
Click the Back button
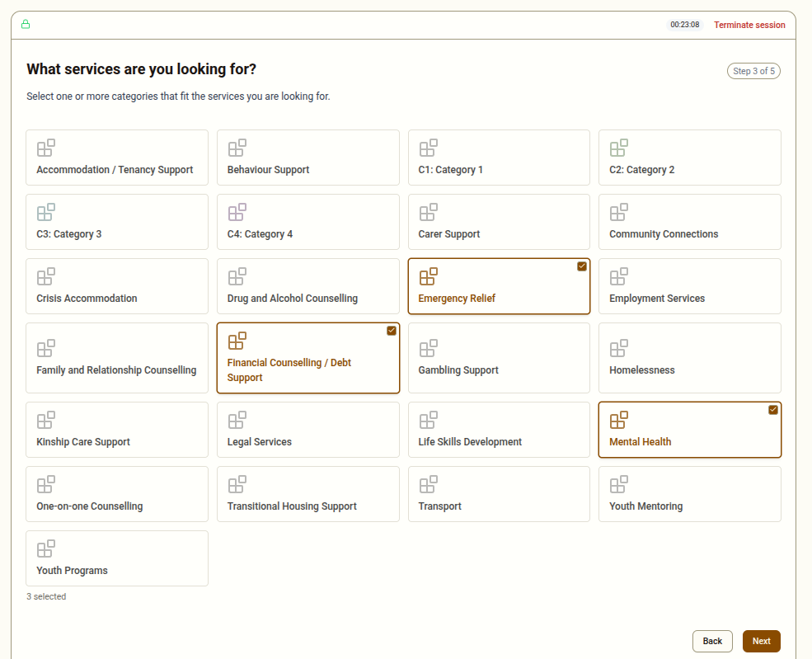[x=711, y=641]
